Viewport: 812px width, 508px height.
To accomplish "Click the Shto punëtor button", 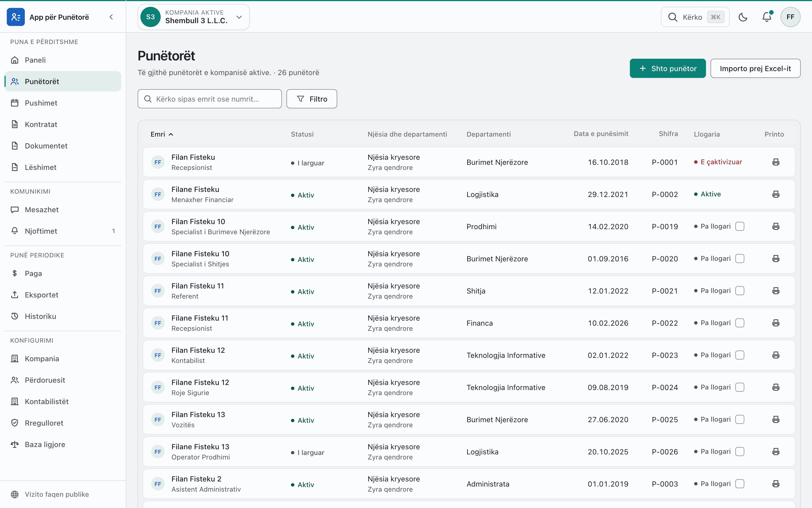I will [668, 69].
